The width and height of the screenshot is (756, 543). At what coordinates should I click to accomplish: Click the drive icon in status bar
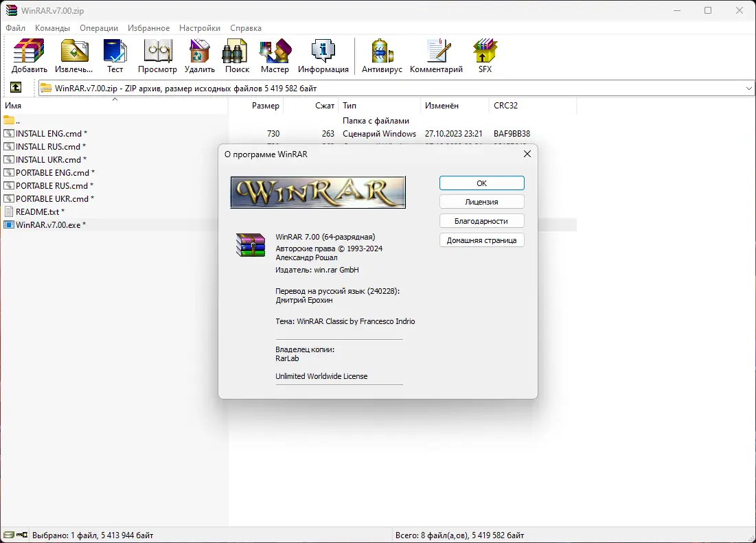coord(9,535)
